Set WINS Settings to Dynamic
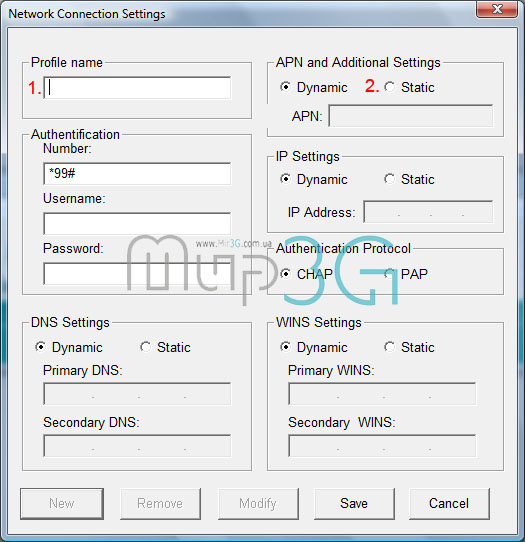The height and width of the screenshot is (542, 525). [x=285, y=347]
